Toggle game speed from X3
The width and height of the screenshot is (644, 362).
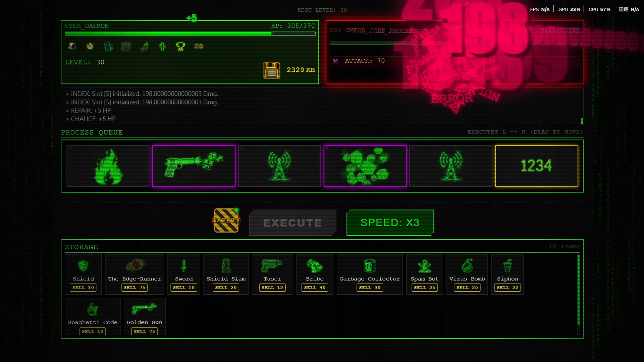click(x=390, y=222)
